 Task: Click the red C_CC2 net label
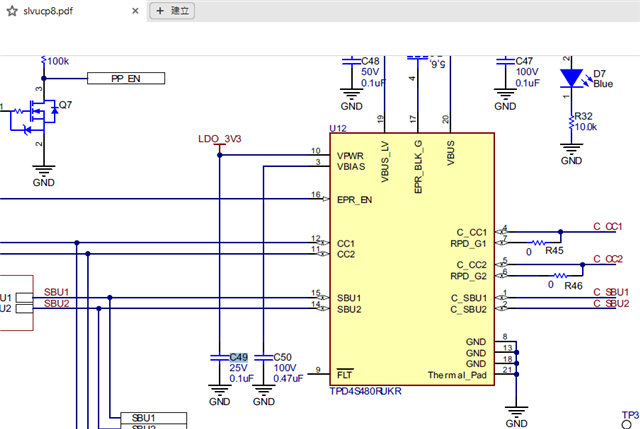(x=608, y=259)
